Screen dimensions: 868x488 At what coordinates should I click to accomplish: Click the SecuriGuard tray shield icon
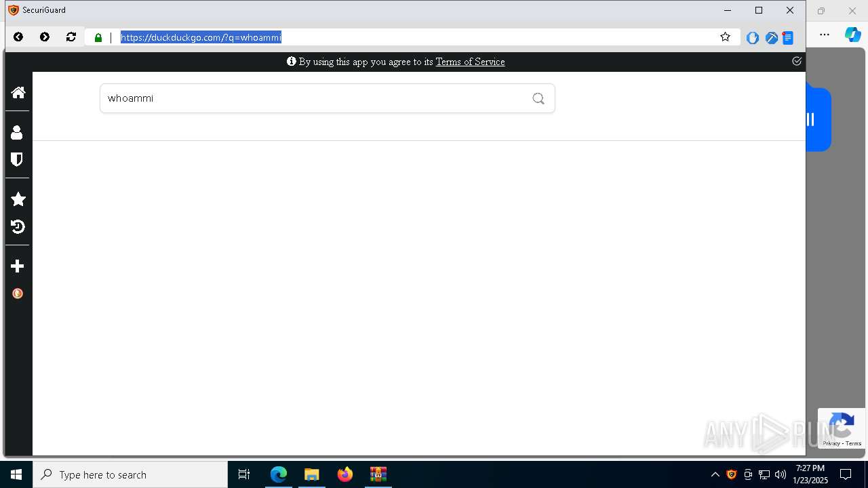(731, 474)
